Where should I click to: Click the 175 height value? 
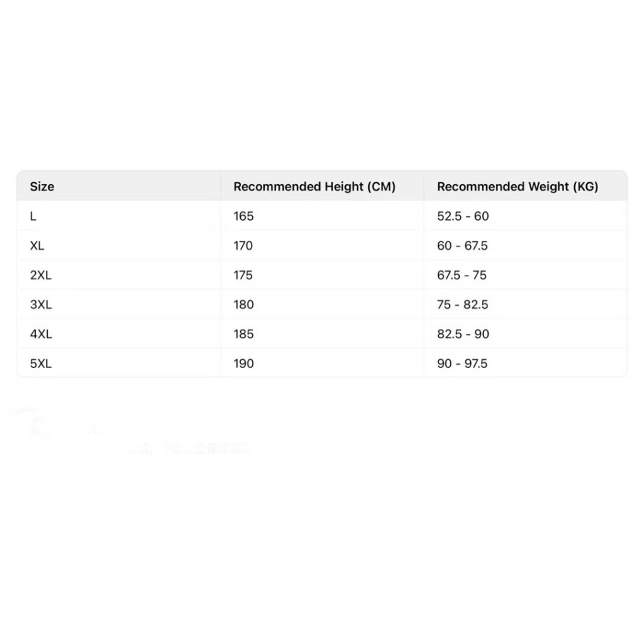(x=243, y=275)
